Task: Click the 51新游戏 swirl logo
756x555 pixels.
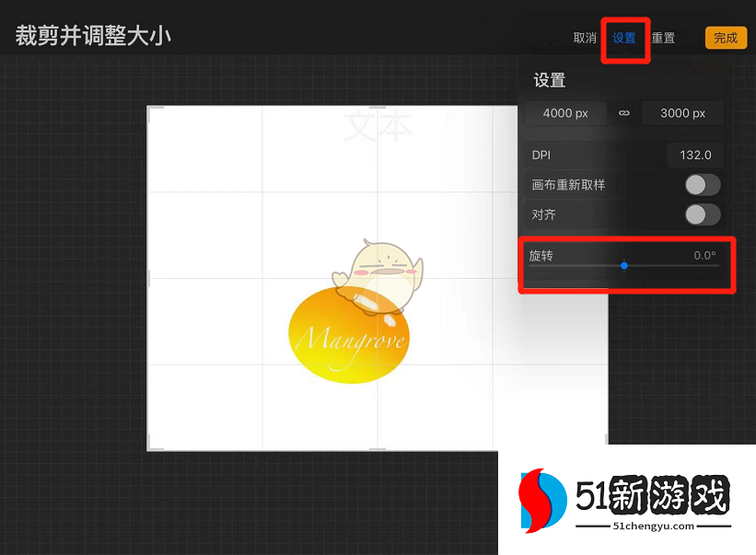Action: pyautogui.click(x=543, y=500)
